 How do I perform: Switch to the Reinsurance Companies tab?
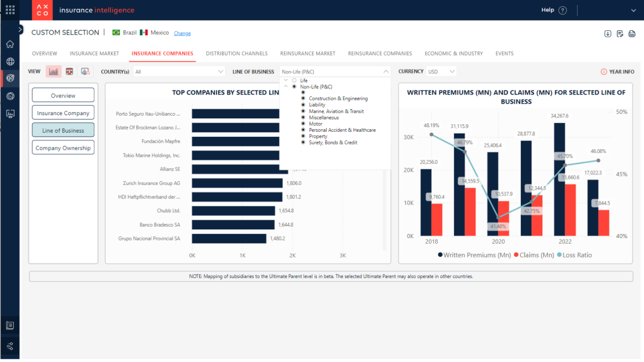[380, 53]
